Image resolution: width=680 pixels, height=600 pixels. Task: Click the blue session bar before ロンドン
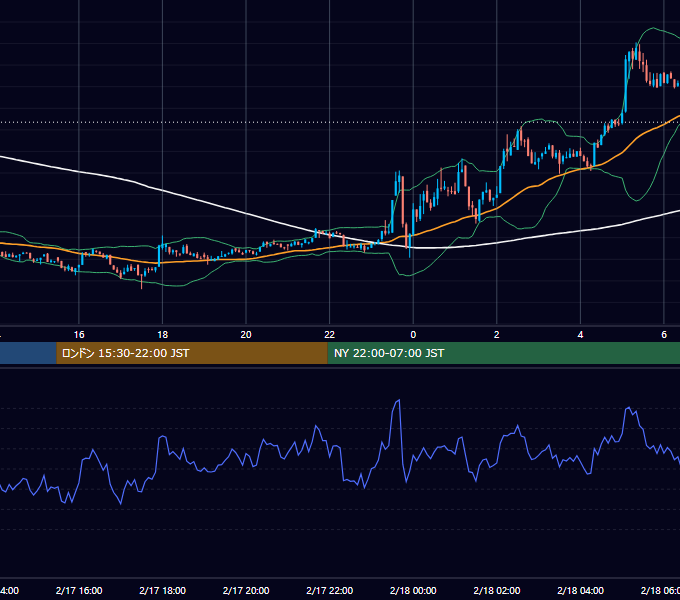coord(28,353)
